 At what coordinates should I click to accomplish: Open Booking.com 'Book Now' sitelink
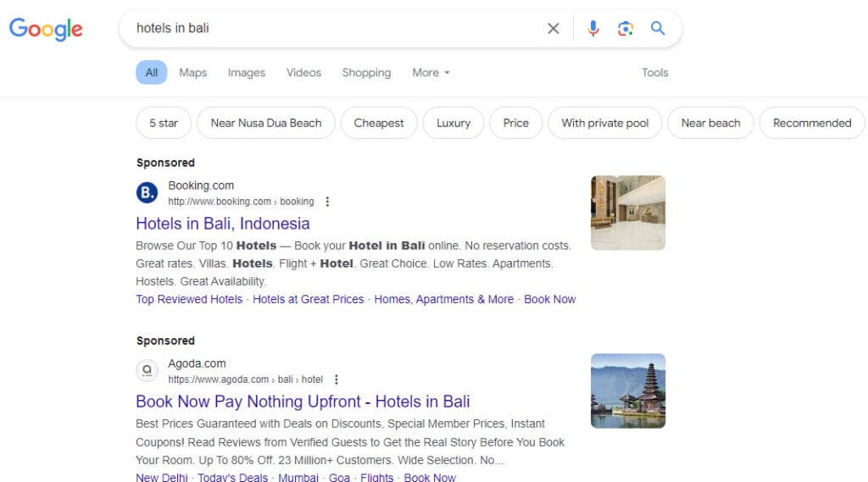(549, 299)
